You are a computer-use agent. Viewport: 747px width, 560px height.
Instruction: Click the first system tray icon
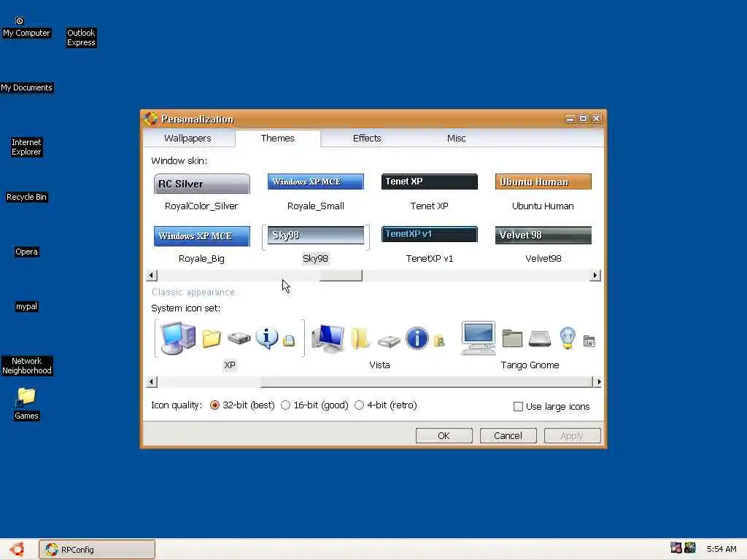(676, 548)
